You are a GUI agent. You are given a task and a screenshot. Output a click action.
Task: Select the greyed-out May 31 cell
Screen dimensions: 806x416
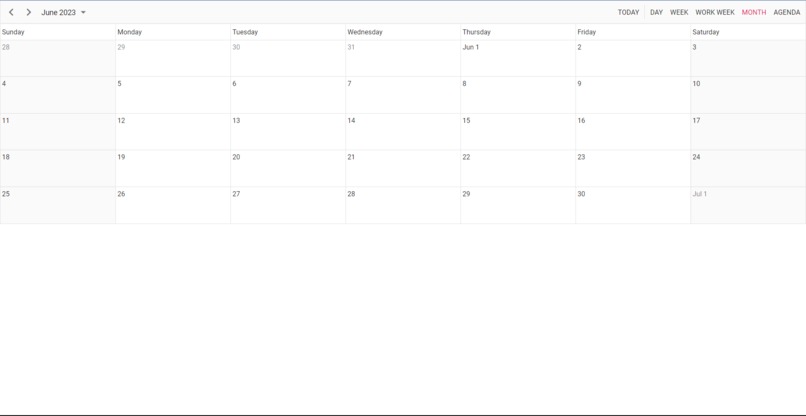403,59
